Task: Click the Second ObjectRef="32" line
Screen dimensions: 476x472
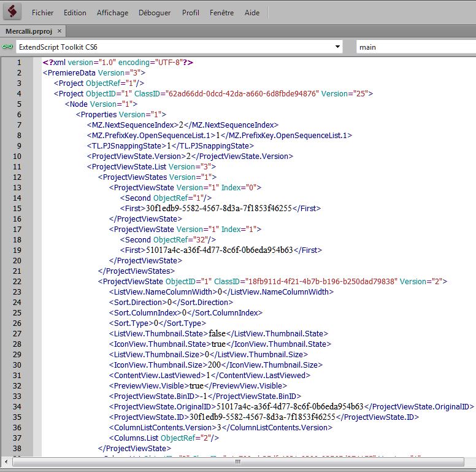Action: pos(168,239)
